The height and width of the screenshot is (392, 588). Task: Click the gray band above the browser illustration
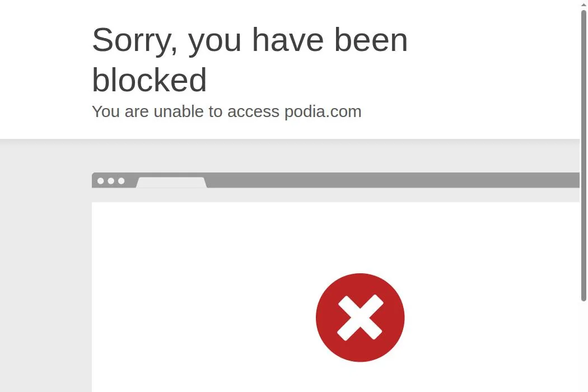[x=290, y=156]
